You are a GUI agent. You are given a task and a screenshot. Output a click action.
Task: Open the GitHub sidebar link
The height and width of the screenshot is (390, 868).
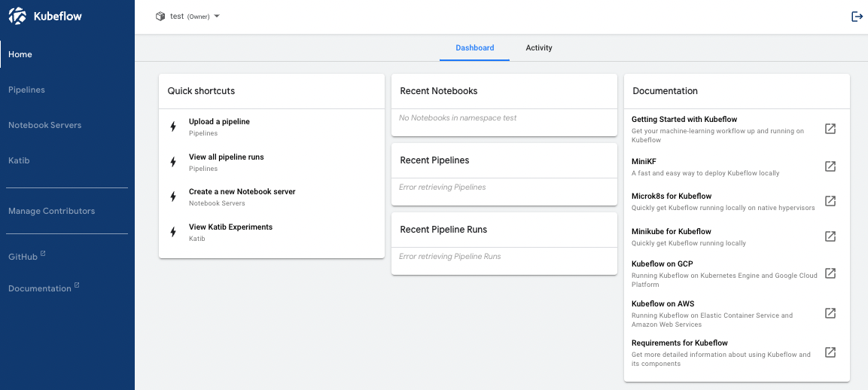[x=23, y=257]
